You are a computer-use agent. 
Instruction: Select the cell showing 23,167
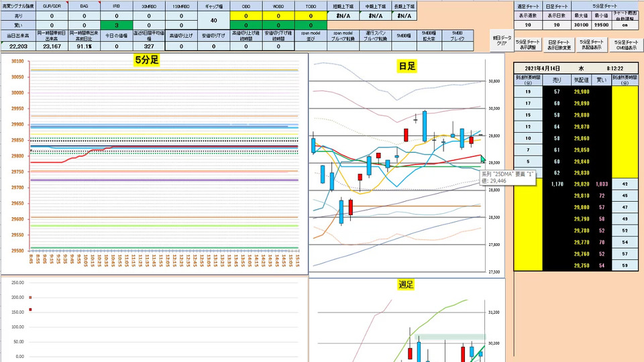52,46
